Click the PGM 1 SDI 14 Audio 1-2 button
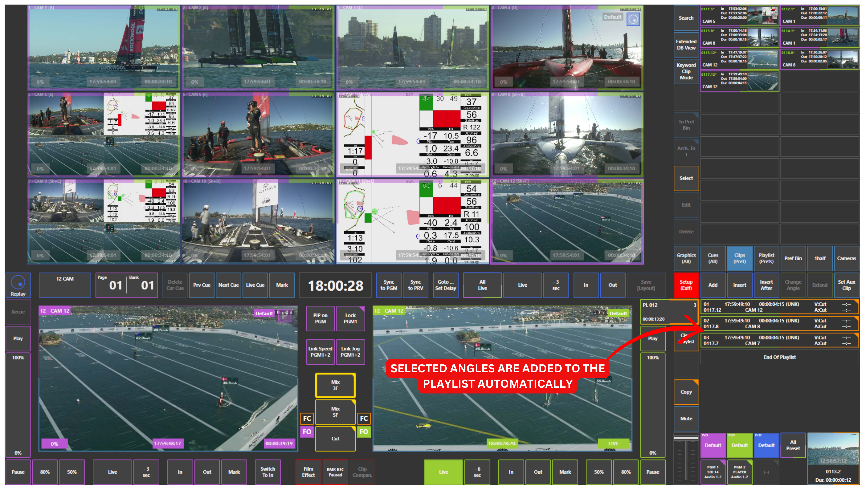 [x=713, y=472]
